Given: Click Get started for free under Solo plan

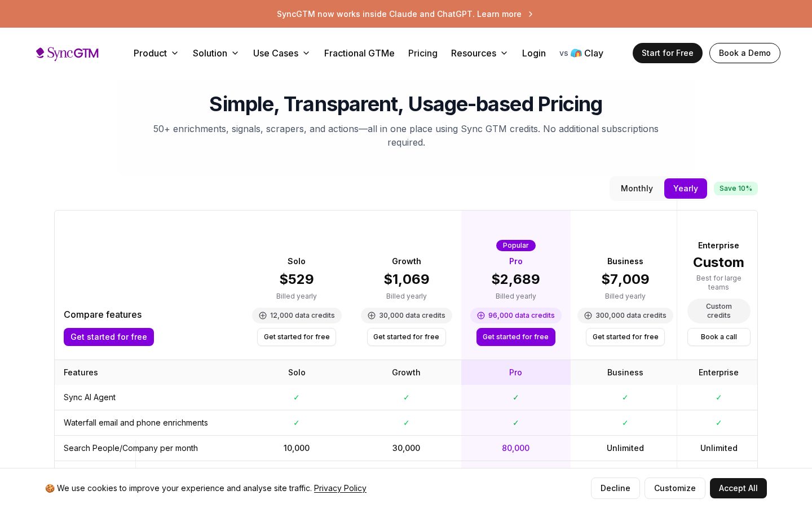Looking at the screenshot, I should [297, 337].
